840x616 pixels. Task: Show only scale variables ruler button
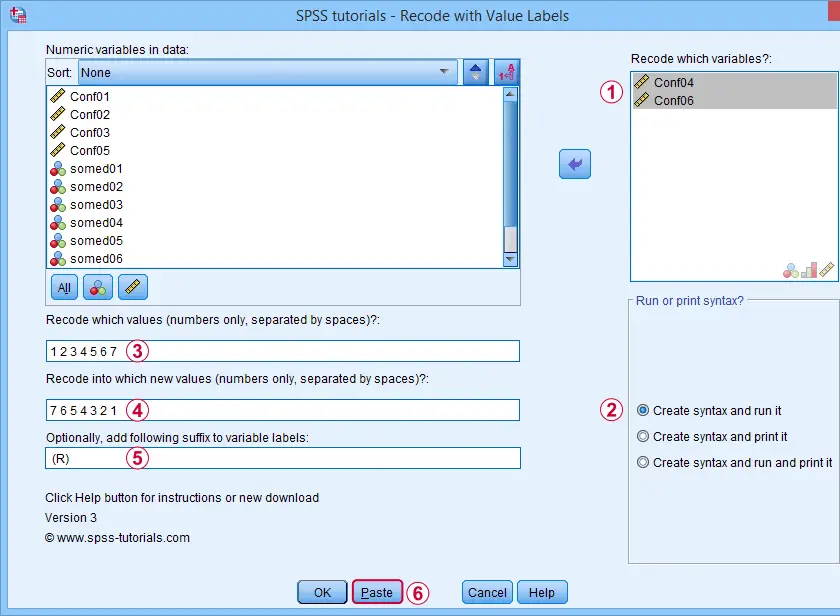(x=132, y=288)
